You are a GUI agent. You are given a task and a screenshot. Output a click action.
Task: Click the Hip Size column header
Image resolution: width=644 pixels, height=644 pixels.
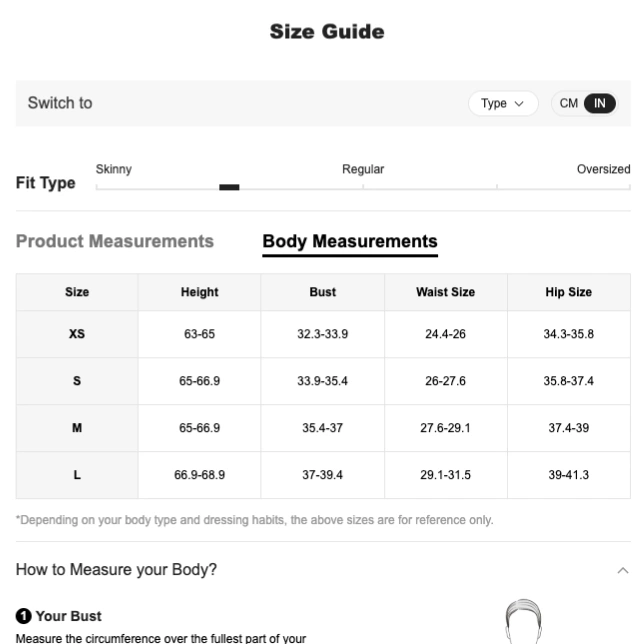[568, 292]
